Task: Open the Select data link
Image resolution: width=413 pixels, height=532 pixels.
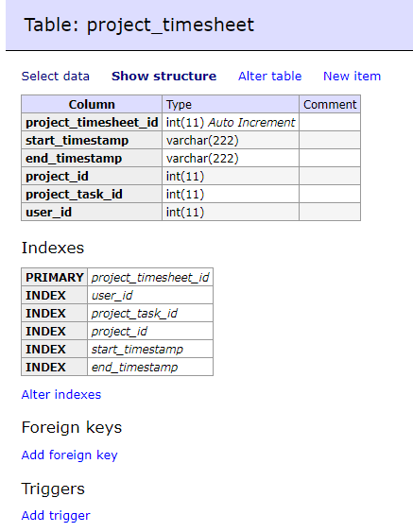Action: [56, 77]
